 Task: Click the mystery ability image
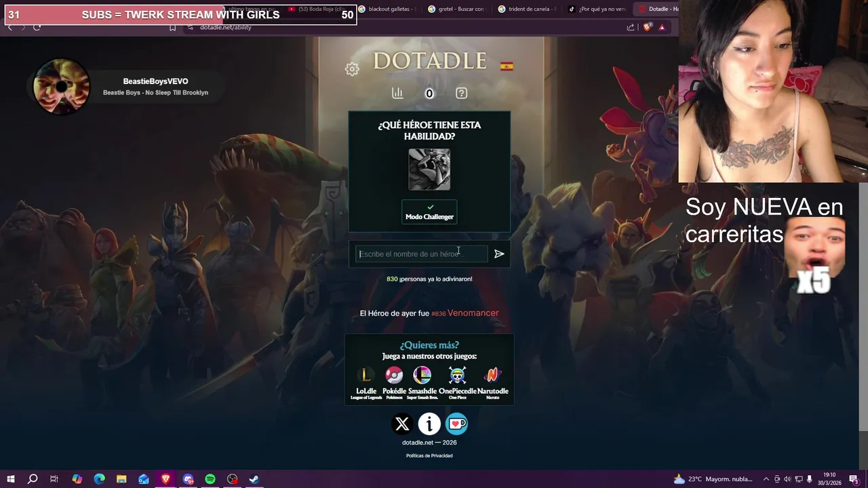coord(429,169)
